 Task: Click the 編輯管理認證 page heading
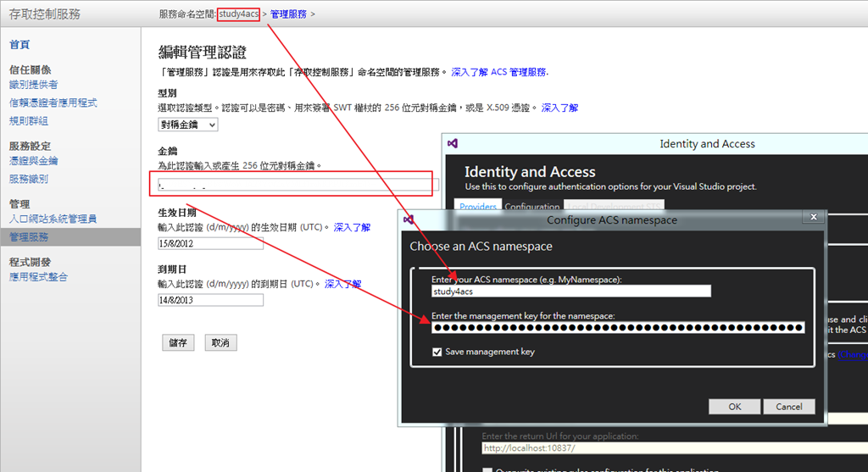coord(202,53)
